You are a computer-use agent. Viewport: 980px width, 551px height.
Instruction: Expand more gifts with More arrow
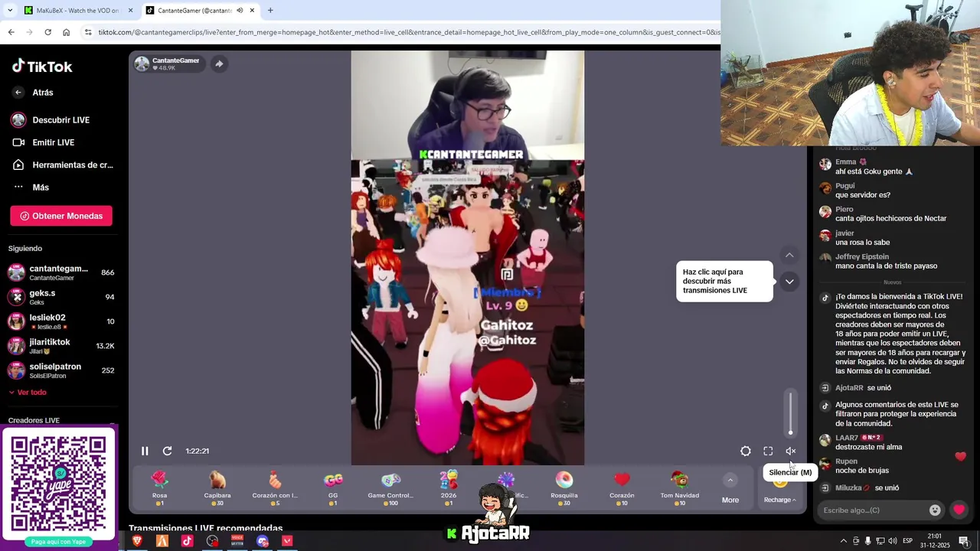[x=730, y=488]
